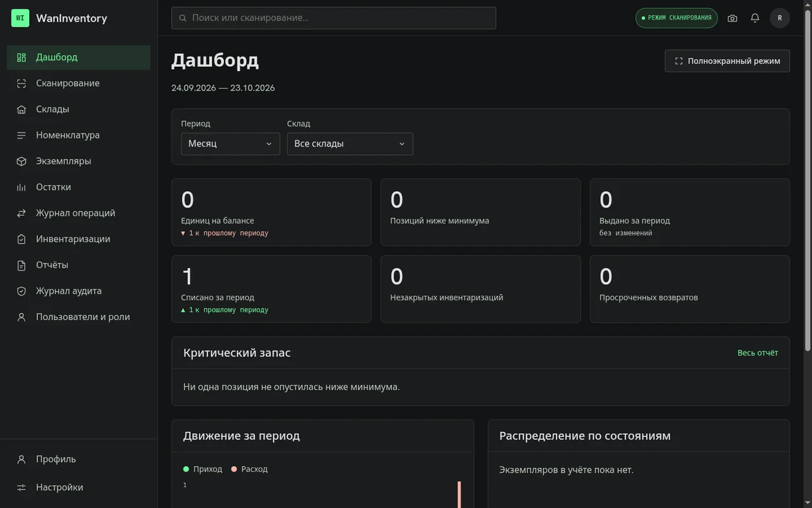Click the Остатки bar-chart icon
The height and width of the screenshot is (508, 812).
pos(22,187)
